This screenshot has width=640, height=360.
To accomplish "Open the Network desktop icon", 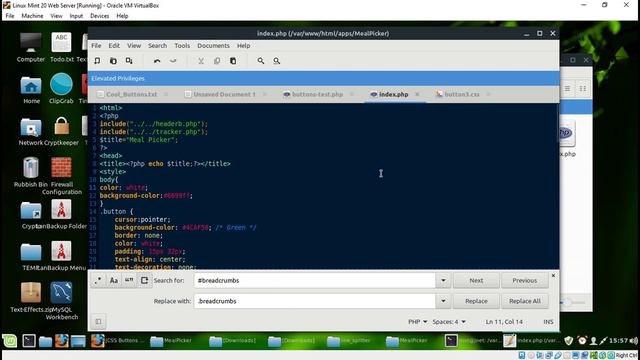I will (31, 132).
